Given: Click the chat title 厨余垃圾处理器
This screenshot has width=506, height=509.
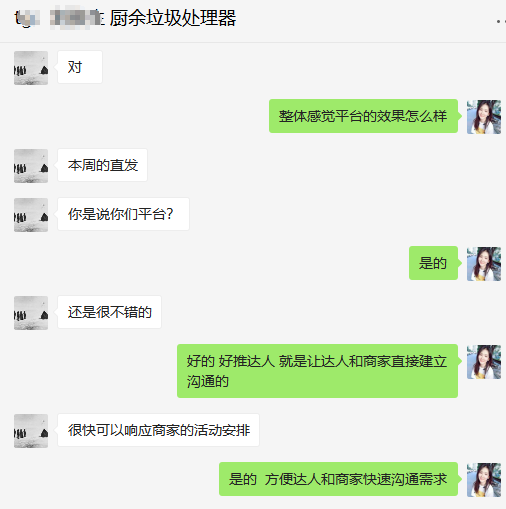Looking at the screenshot, I should pyautogui.click(x=173, y=18).
